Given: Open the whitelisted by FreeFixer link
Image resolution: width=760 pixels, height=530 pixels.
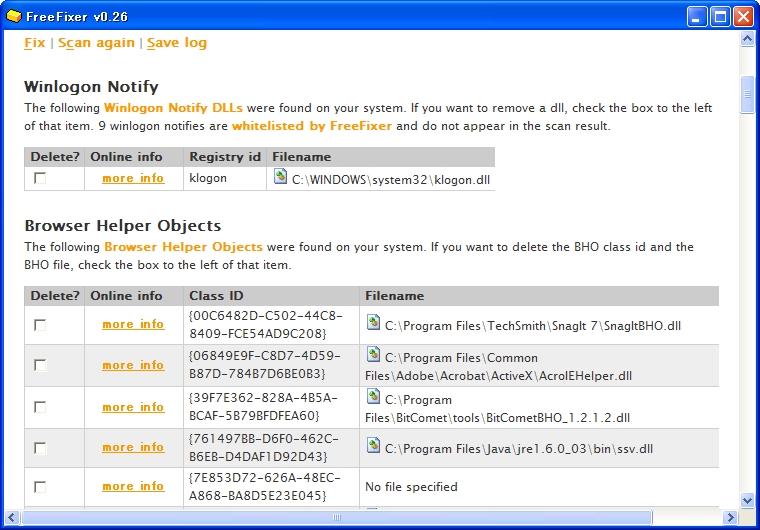Looking at the screenshot, I should 312,126.
